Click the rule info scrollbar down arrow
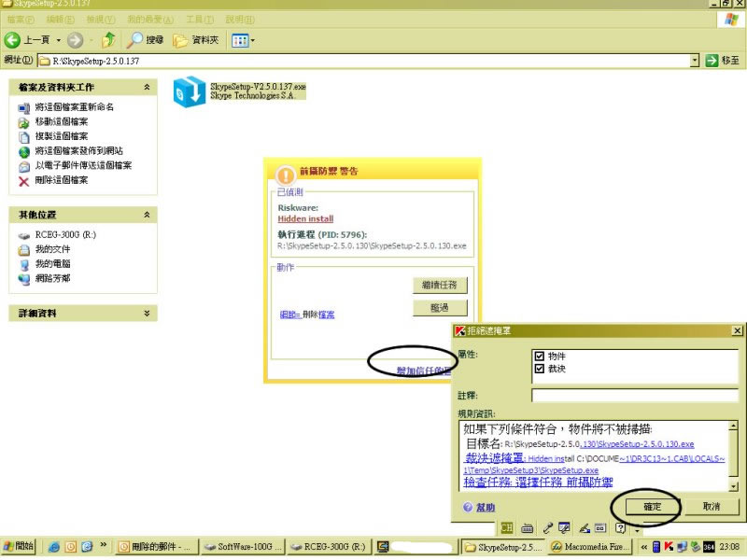Screen dimensions: 747x560 point(733,486)
